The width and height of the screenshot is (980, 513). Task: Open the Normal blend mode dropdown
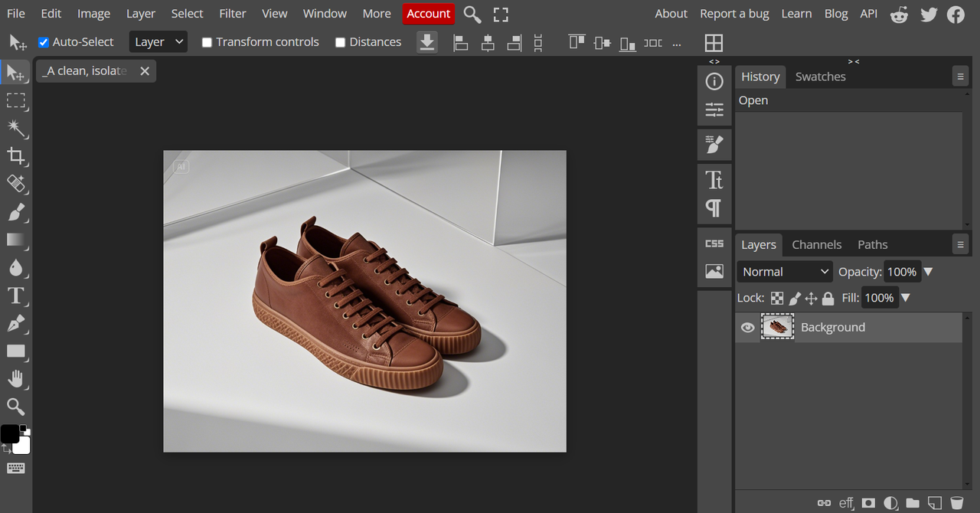(785, 272)
